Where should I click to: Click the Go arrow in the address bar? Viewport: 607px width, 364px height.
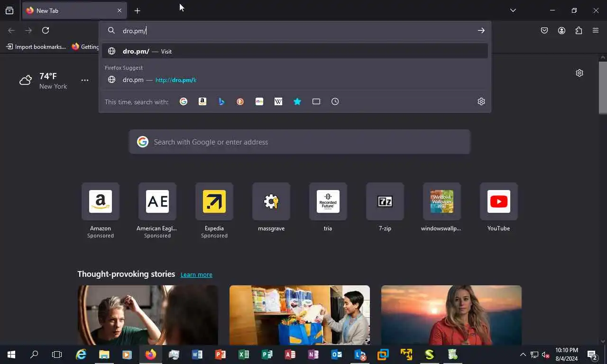point(481,30)
